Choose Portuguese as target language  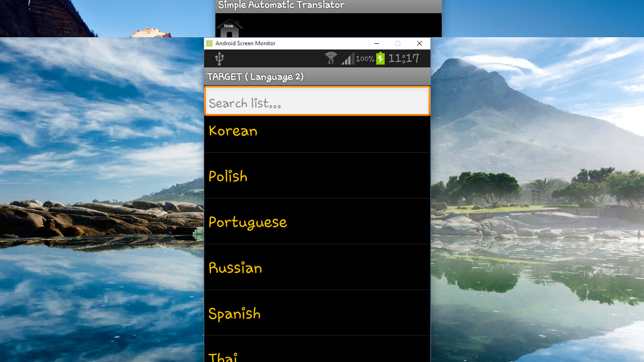click(x=317, y=221)
